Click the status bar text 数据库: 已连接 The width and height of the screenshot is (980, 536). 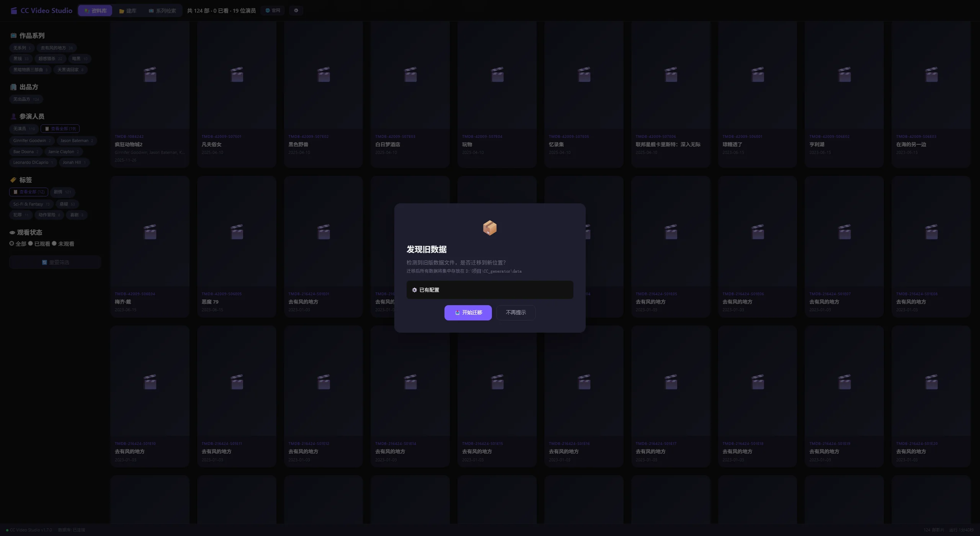coord(72,530)
